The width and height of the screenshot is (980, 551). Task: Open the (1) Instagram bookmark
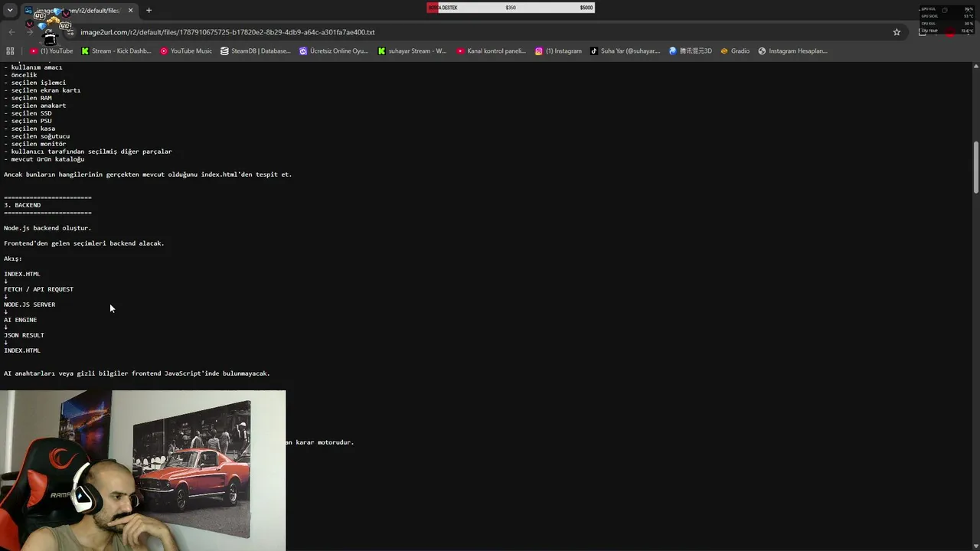coord(558,51)
